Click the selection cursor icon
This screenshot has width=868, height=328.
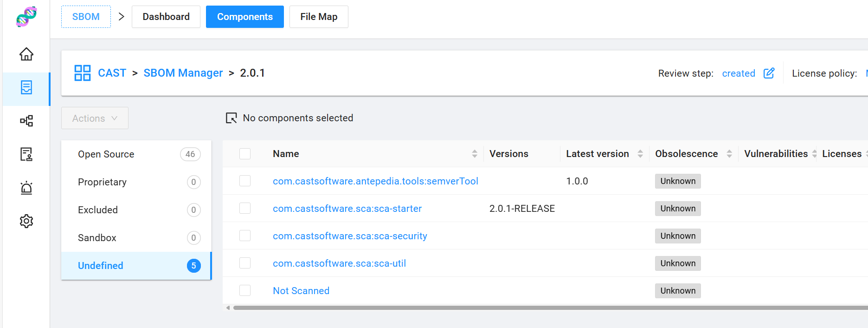pyautogui.click(x=231, y=118)
